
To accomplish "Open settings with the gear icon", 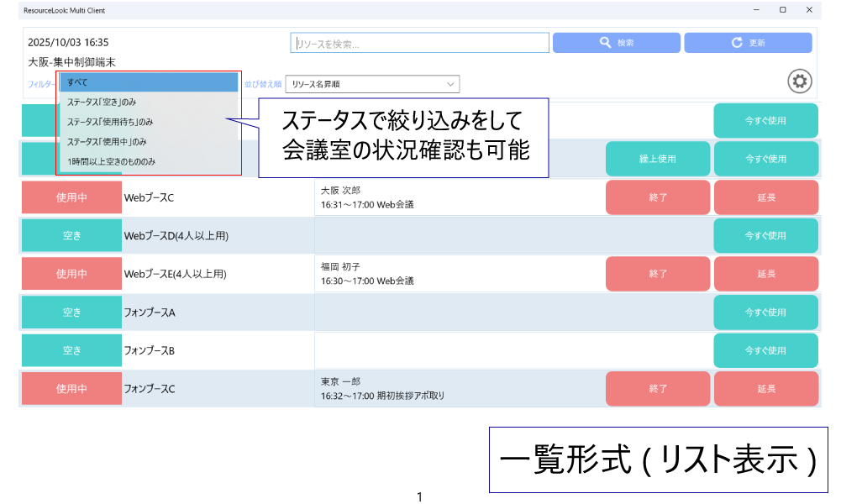I will [800, 81].
